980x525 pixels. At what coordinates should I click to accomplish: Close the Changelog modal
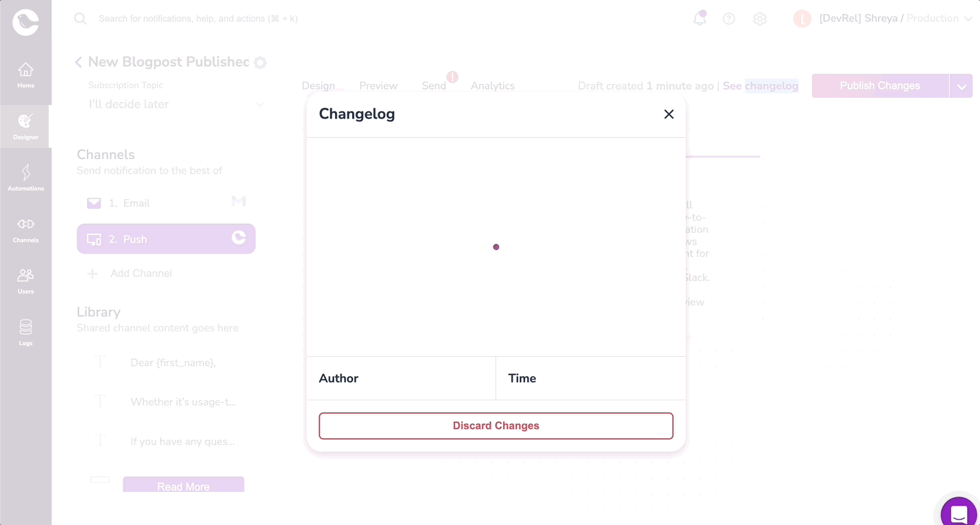point(668,114)
